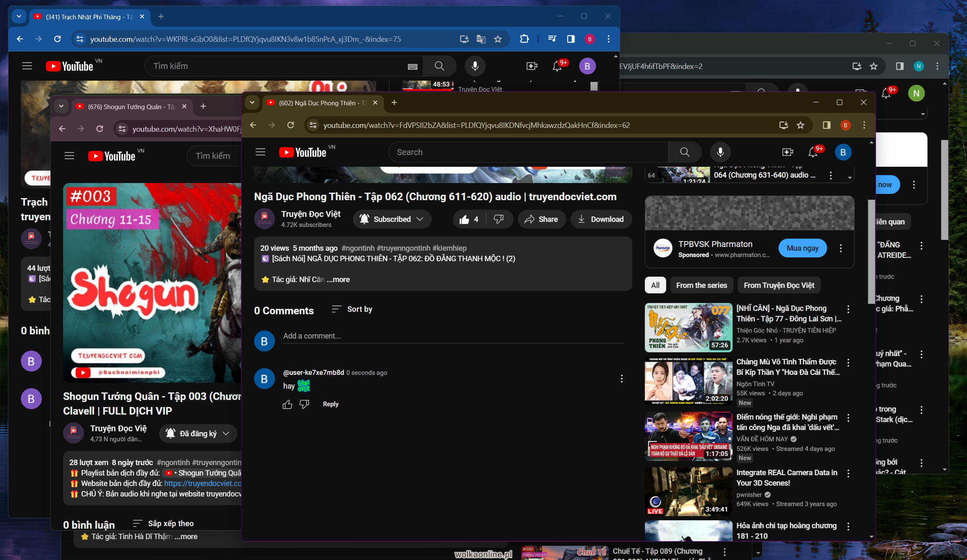967x560 pixels.
Task: Toggle side panel in rightmost background window
Action: tap(900, 66)
